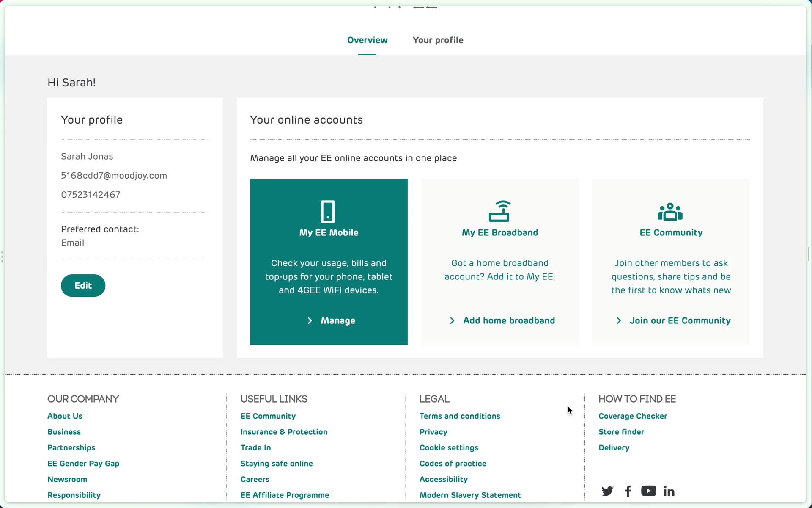Image resolution: width=812 pixels, height=508 pixels.
Task: Click the chevron beside Add home broadband
Action: [x=452, y=321]
